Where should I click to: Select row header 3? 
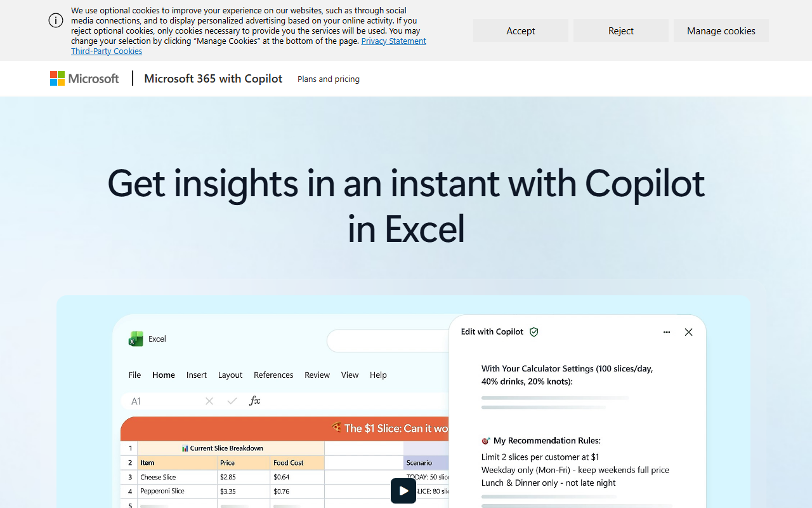point(129,477)
